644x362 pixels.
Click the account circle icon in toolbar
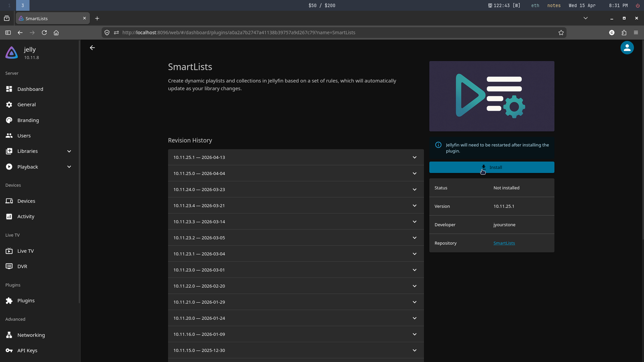coord(612,33)
